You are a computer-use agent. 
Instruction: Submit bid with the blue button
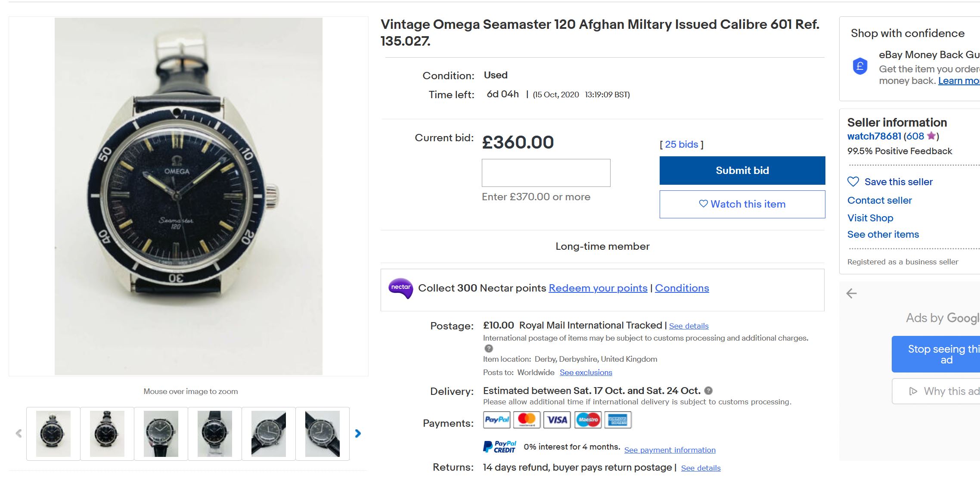coord(742,171)
